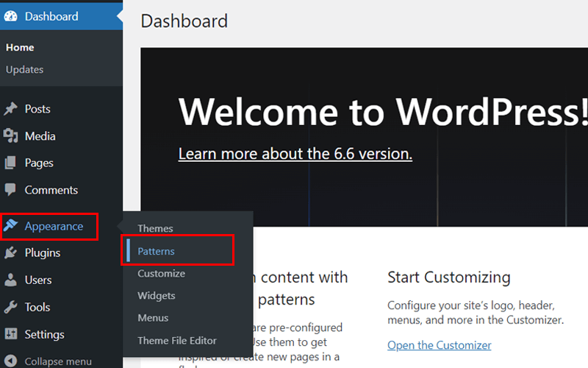588x368 pixels.
Task: Open the Posts menu label
Action: (37, 109)
